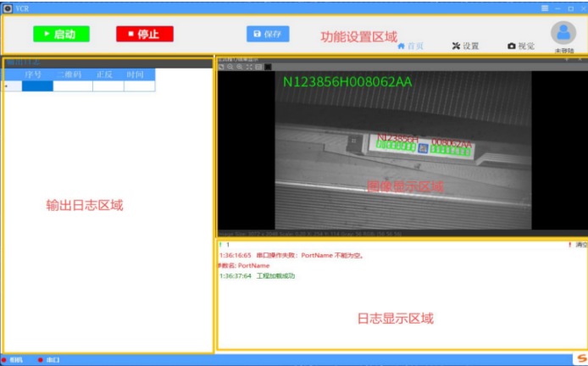Open the 设置 settings tab

[x=465, y=46]
